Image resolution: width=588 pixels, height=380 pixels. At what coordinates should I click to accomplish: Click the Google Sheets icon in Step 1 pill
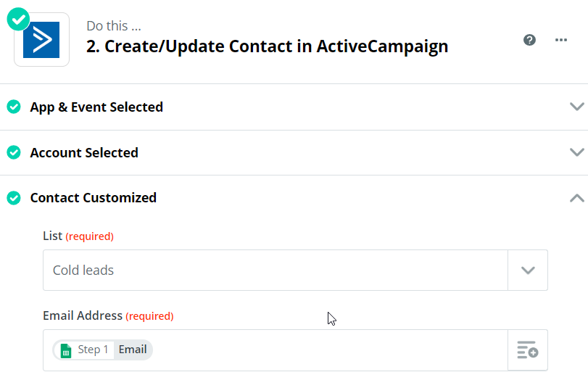pyautogui.click(x=66, y=350)
